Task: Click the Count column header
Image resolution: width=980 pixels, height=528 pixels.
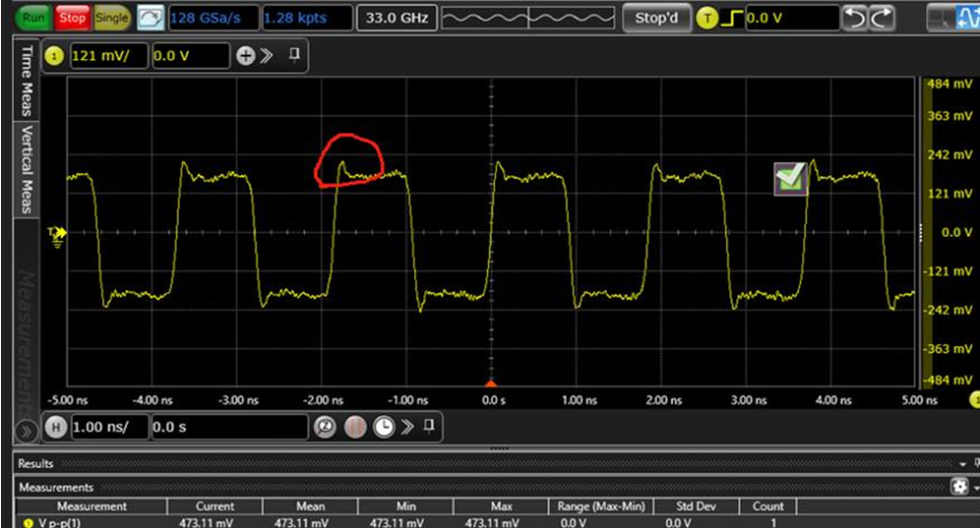Action: click(x=768, y=506)
